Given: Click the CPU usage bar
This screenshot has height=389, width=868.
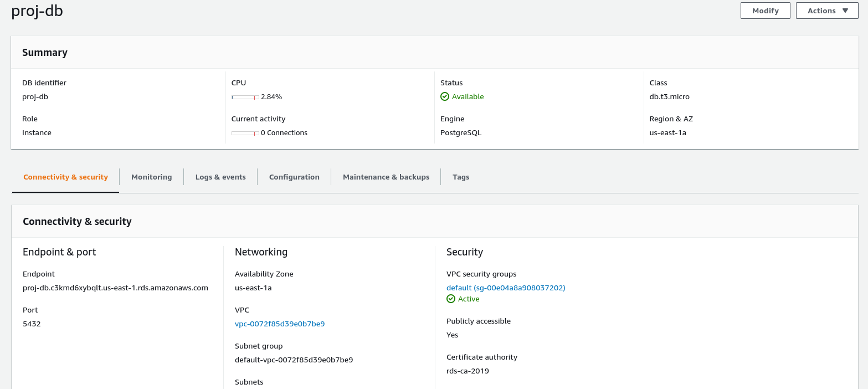Looking at the screenshot, I should [245, 97].
